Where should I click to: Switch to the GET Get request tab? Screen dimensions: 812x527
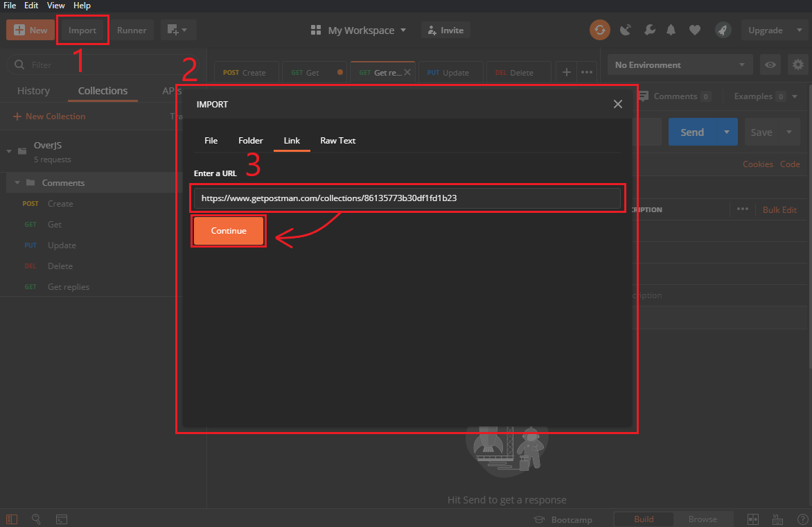coord(315,72)
